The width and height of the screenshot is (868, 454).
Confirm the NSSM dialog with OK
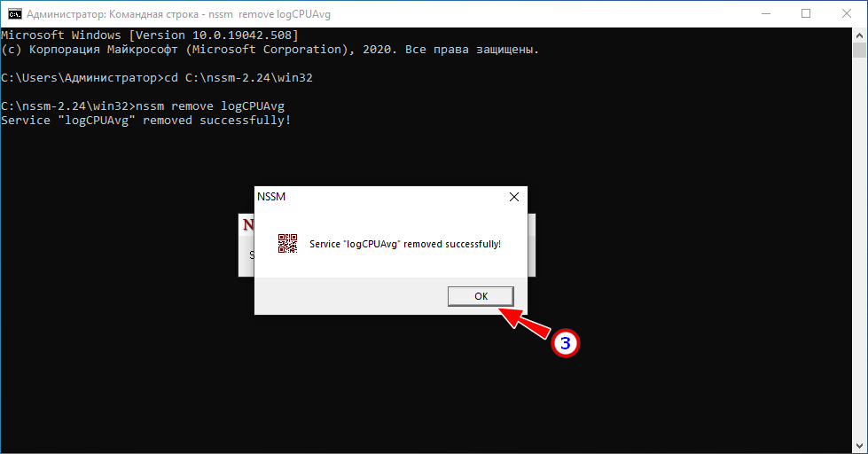(481, 296)
